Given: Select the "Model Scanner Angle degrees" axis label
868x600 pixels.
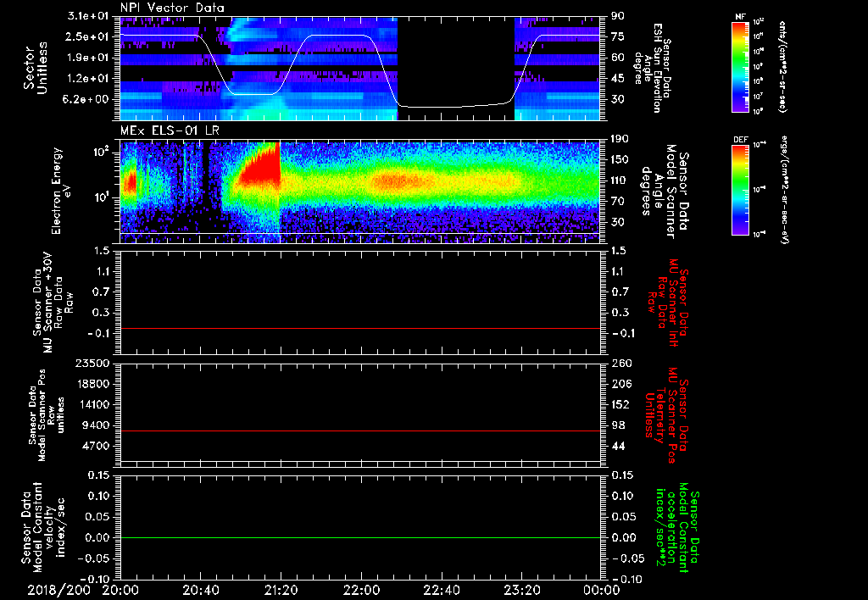Looking at the screenshot, I should [665, 192].
